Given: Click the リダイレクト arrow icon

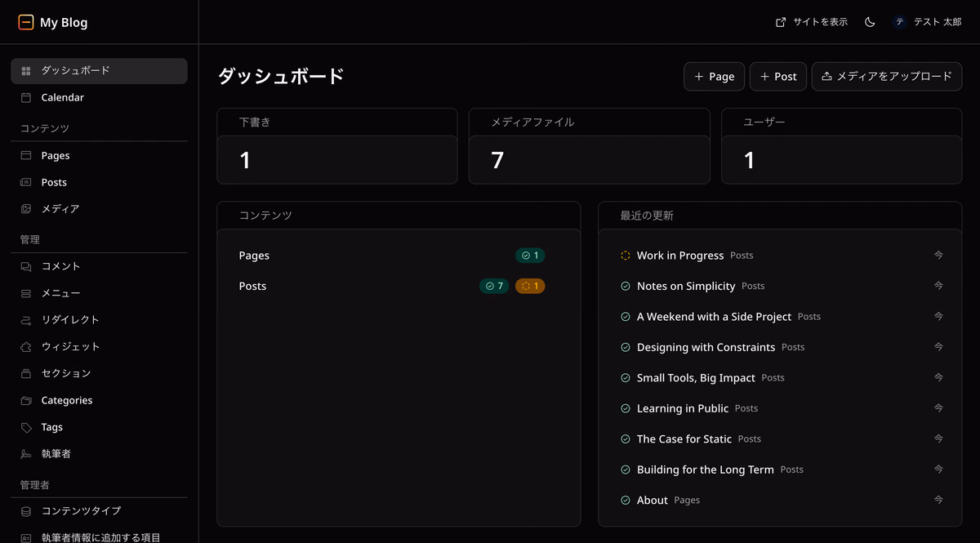Looking at the screenshot, I should pyautogui.click(x=26, y=320).
